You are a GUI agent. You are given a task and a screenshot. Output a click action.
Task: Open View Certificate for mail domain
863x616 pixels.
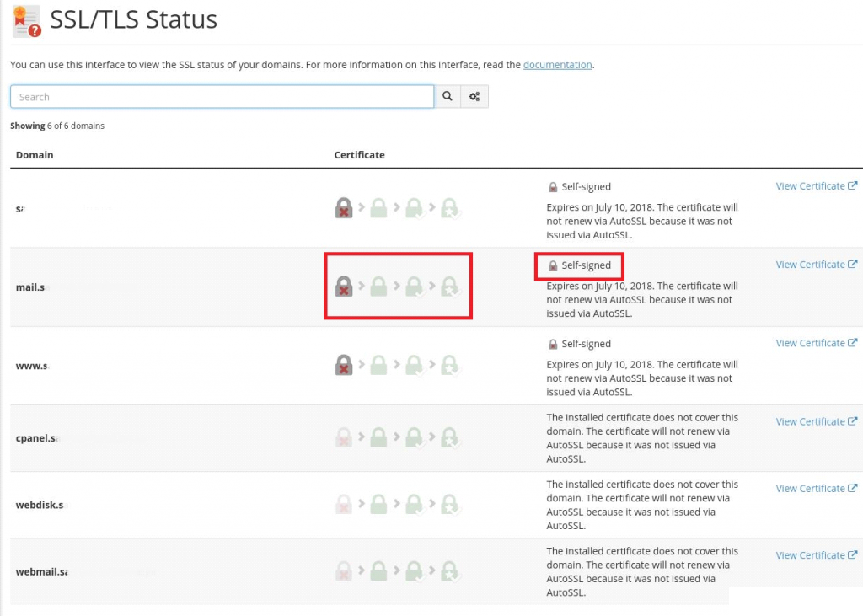point(816,265)
